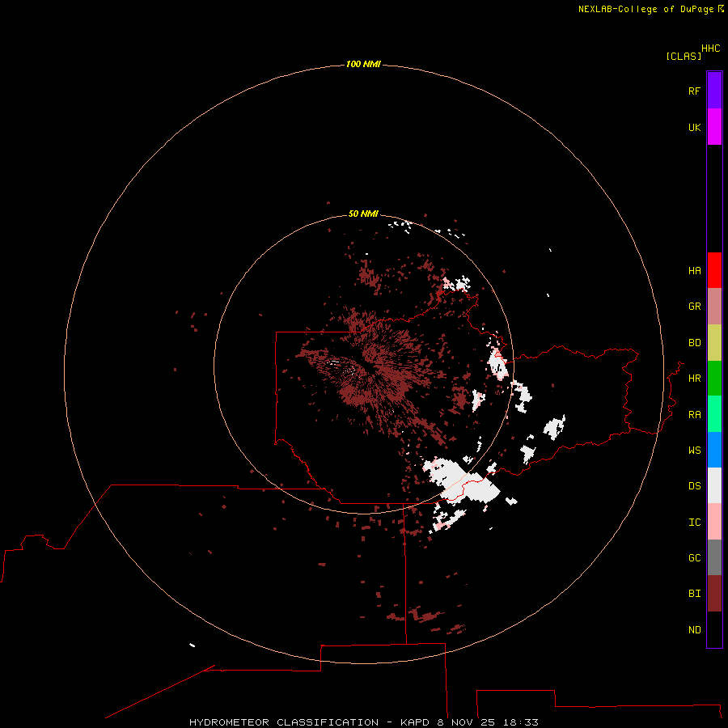Click the WS legend label
Image resolution: width=728 pixels, height=728 pixels.
[694, 450]
